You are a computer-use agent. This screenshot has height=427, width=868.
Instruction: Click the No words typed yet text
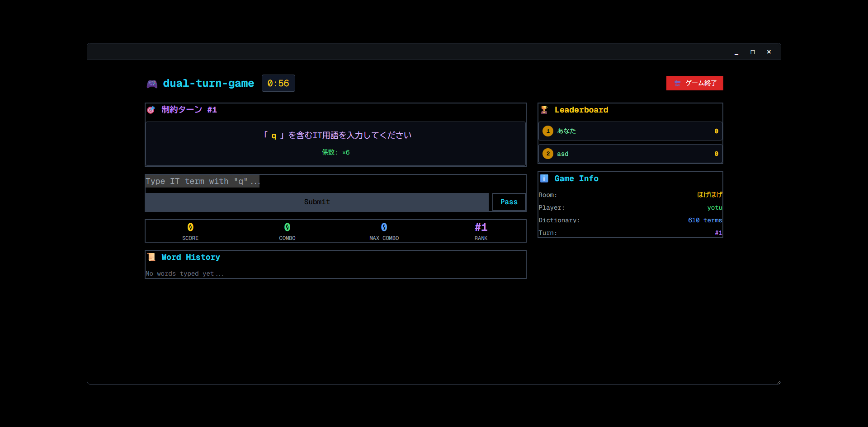184,273
